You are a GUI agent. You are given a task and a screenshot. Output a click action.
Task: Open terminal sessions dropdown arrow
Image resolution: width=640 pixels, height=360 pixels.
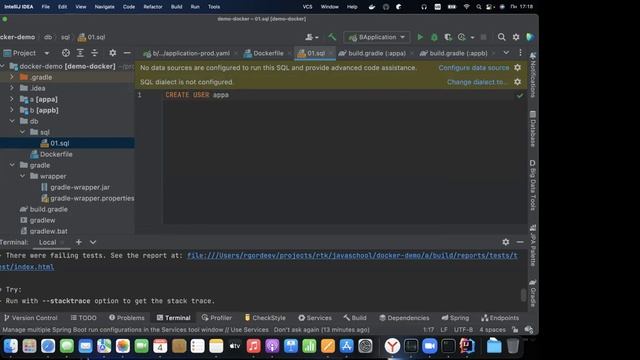(x=93, y=242)
